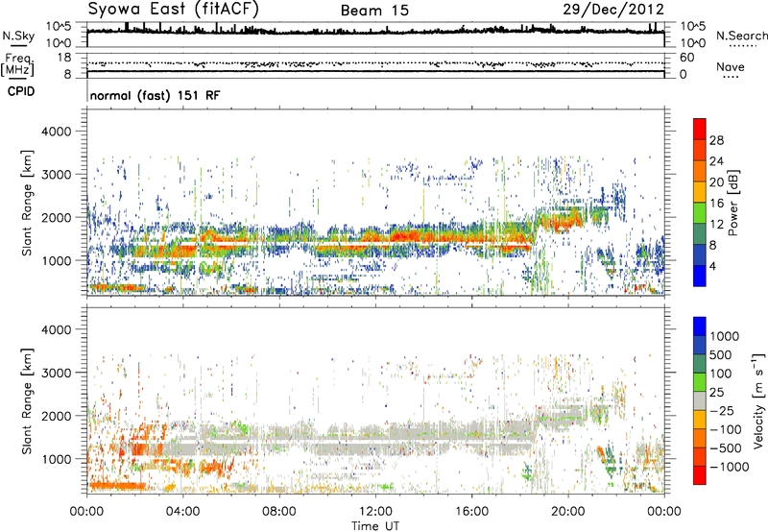Viewport: 768px width, 532px height.
Task: Click the '08:00' time tick label
Action: (x=279, y=512)
